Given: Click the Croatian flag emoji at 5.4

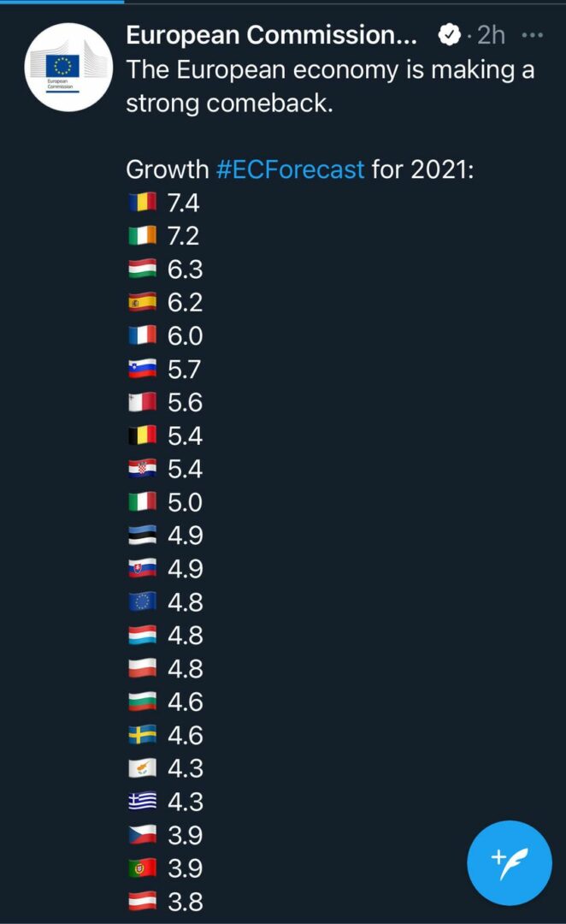Looking at the screenshot, I should [143, 469].
